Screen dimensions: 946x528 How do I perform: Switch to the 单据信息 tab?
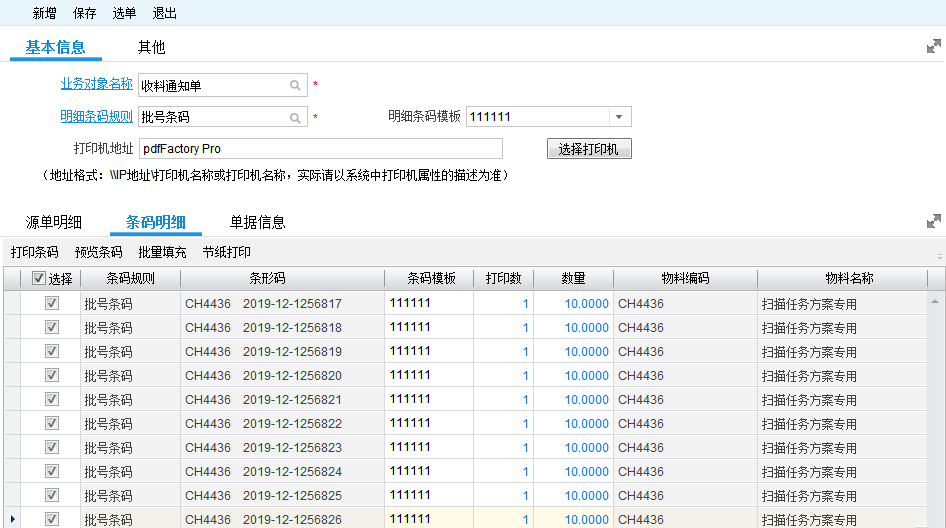(257, 222)
